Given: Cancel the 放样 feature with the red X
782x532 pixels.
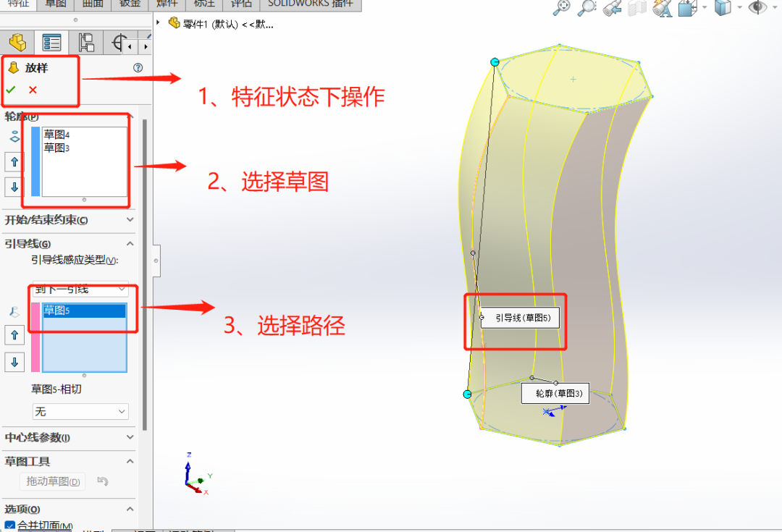Looking at the screenshot, I should [33, 90].
